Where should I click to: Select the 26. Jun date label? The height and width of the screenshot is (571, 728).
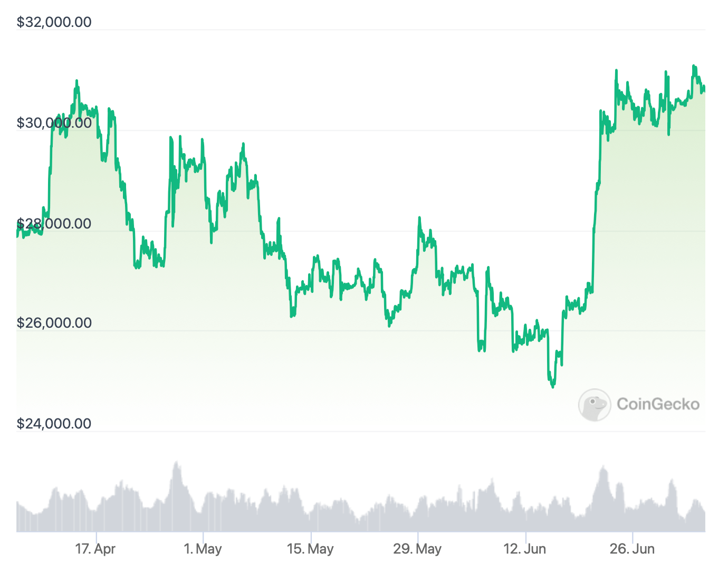coord(632,549)
